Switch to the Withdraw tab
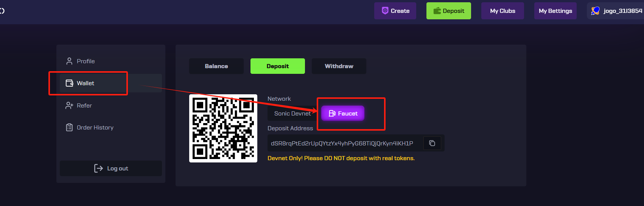 coord(339,66)
